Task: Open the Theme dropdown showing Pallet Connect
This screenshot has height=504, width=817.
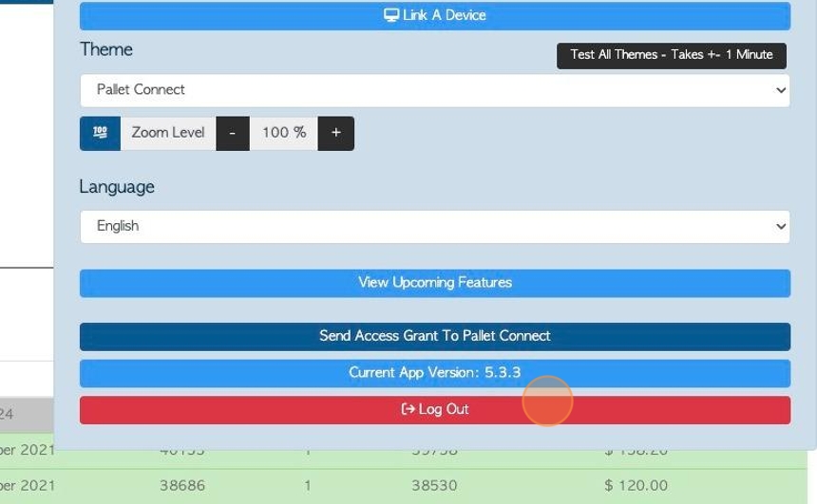Action: pyautogui.click(x=435, y=90)
